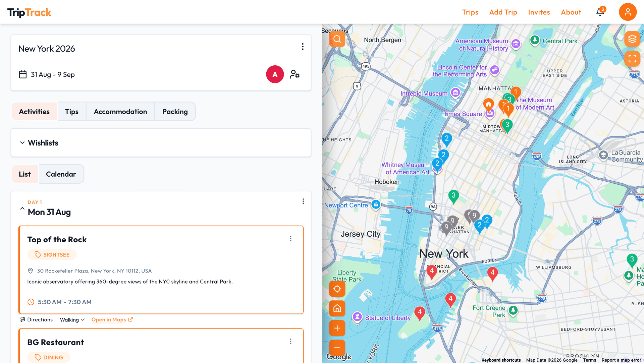Open in Maps link
This screenshot has height=363, width=644.
pos(112,320)
